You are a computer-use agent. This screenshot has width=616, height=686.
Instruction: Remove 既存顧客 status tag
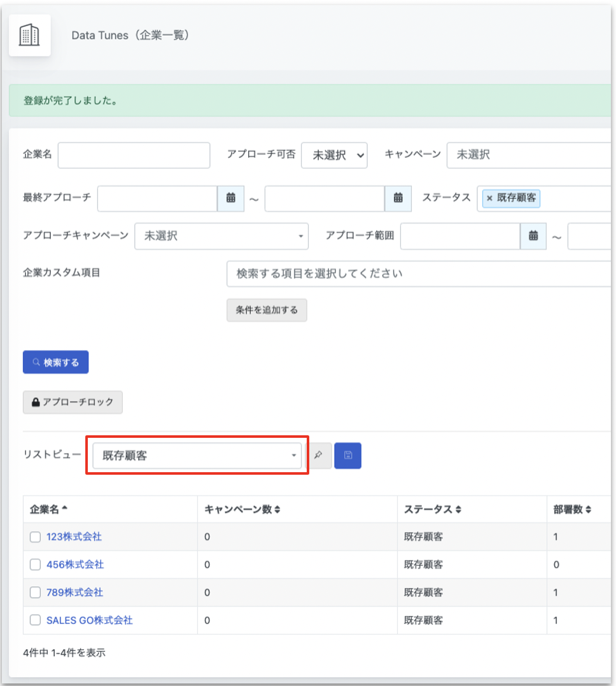(489, 198)
